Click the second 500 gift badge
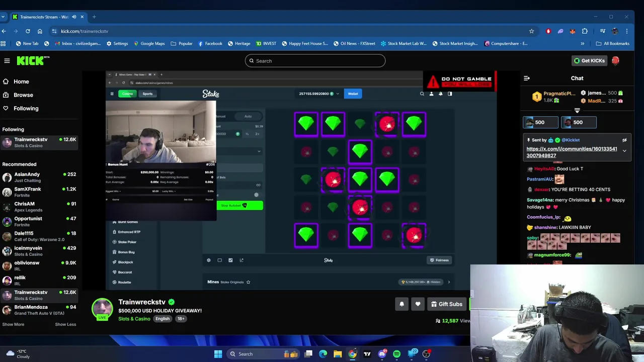This screenshot has width=644, height=362. pos(579,122)
